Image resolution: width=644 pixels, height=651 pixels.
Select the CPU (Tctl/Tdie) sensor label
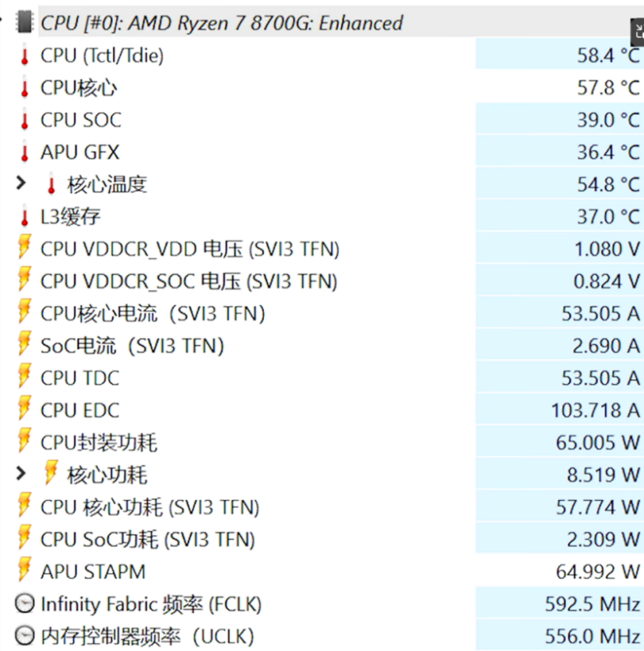(x=102, y=55)
